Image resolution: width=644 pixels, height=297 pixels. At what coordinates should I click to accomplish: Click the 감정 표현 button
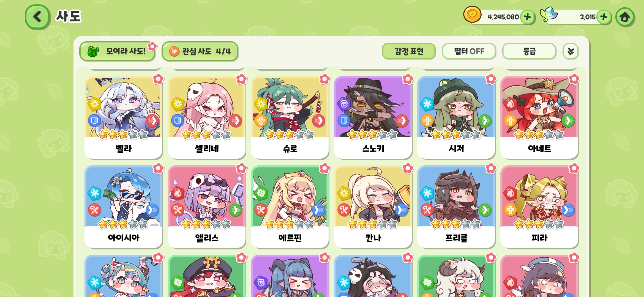pyautogui.click(x=409, y=51)
